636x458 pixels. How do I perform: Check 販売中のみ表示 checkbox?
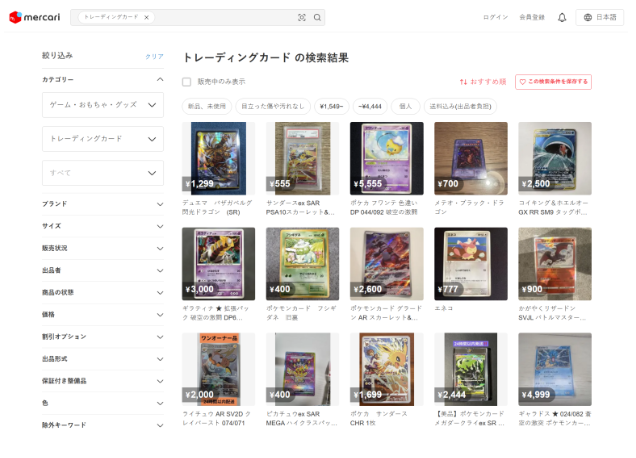click(x=187, y=82)
